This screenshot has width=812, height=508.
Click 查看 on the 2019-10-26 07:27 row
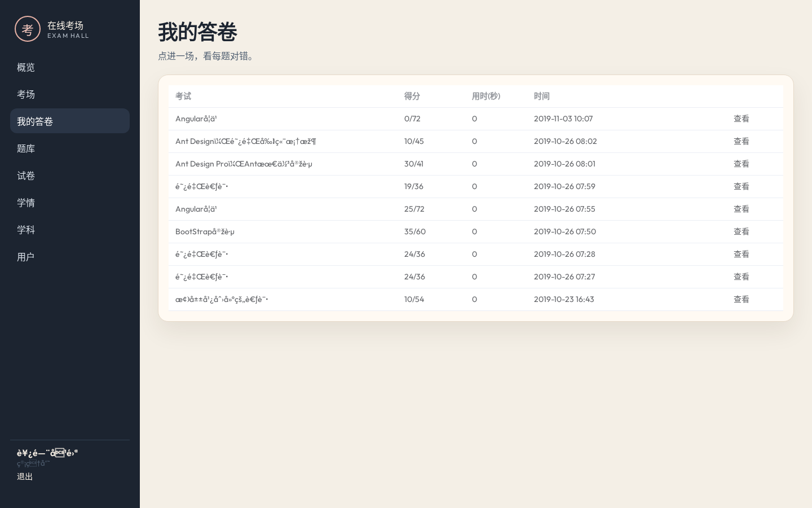tap(741, 277)
